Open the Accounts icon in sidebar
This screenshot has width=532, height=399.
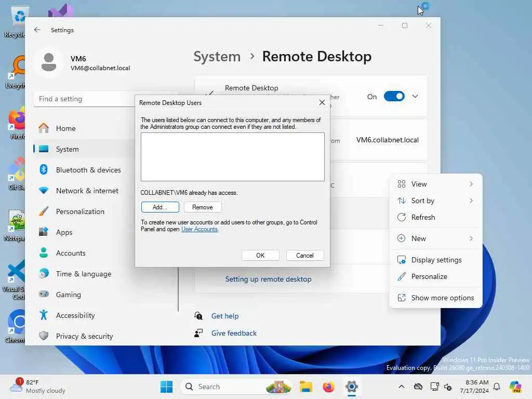(x=44, y=253)
